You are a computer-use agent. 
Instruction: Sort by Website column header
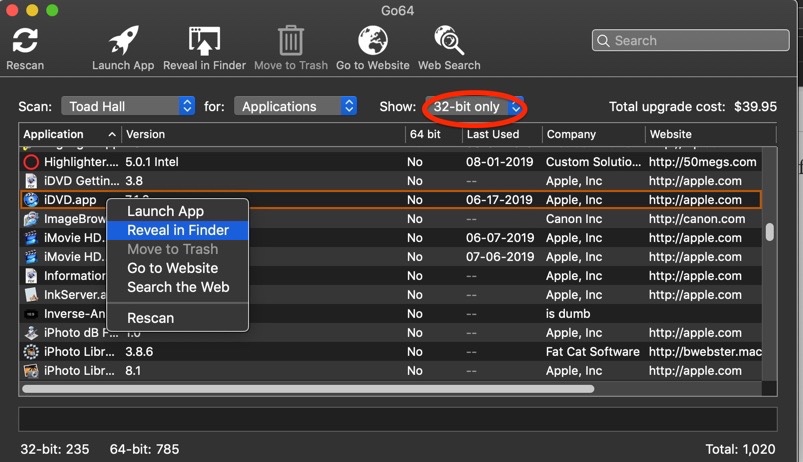711,134
